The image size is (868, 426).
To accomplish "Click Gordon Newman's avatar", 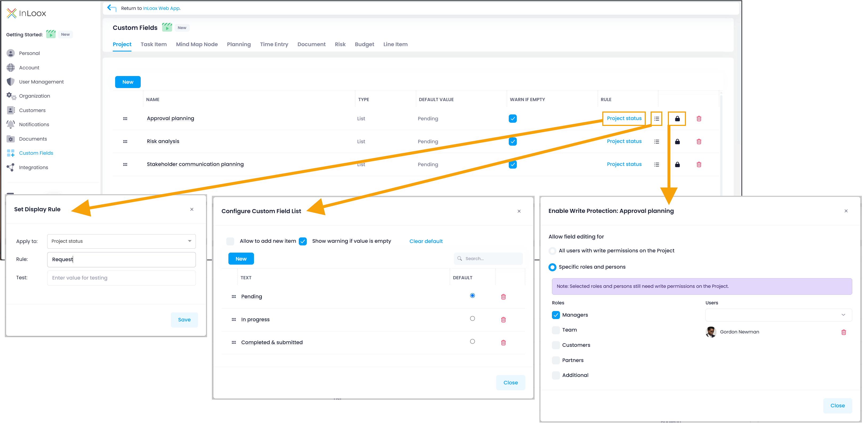I will click(711, 332).
